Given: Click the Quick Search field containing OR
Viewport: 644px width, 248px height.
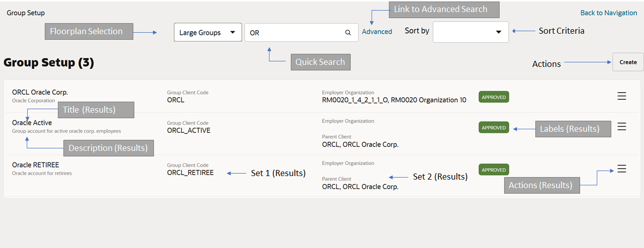Looking at the screenshot, I should pos(301,33).
